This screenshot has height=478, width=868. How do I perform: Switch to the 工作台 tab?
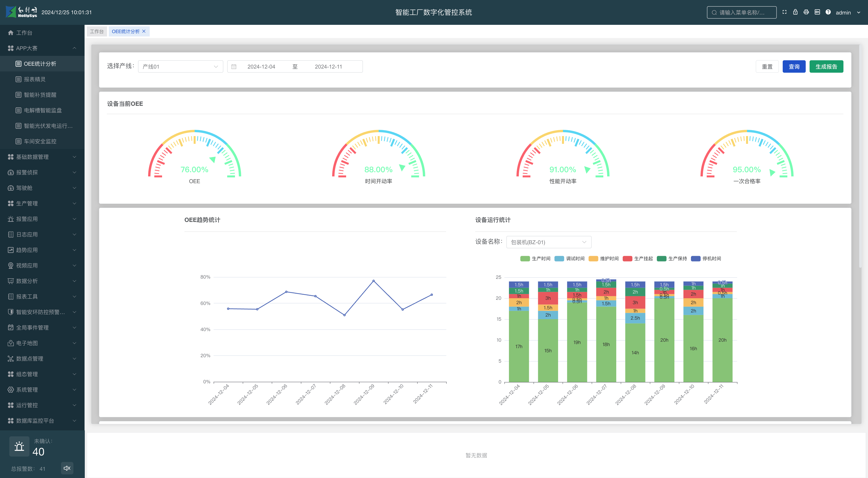tap(97, 31)
